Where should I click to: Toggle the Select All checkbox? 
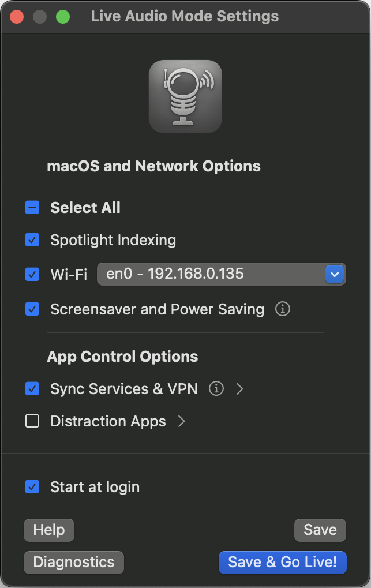pos(32,208)
